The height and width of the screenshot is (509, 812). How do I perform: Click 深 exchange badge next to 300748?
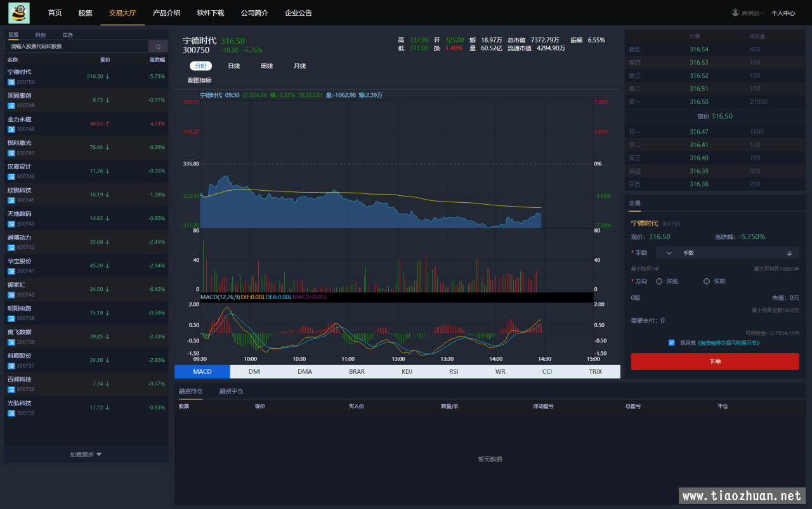point(11,129)
